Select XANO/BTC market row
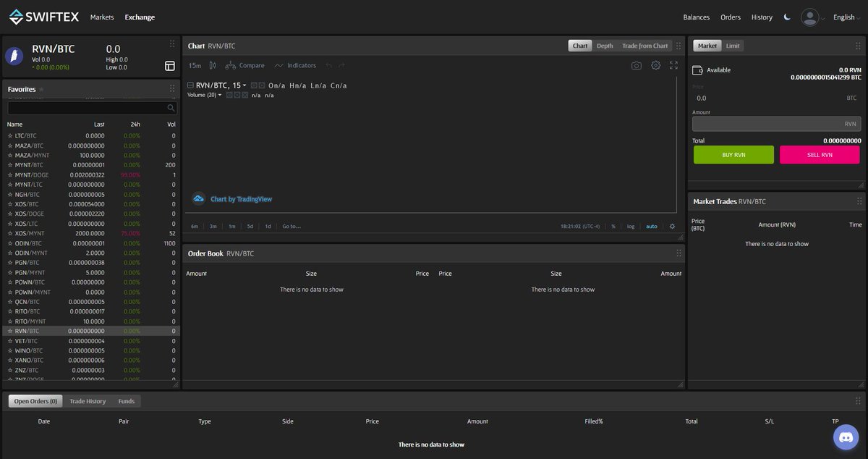 pos(90,360)
